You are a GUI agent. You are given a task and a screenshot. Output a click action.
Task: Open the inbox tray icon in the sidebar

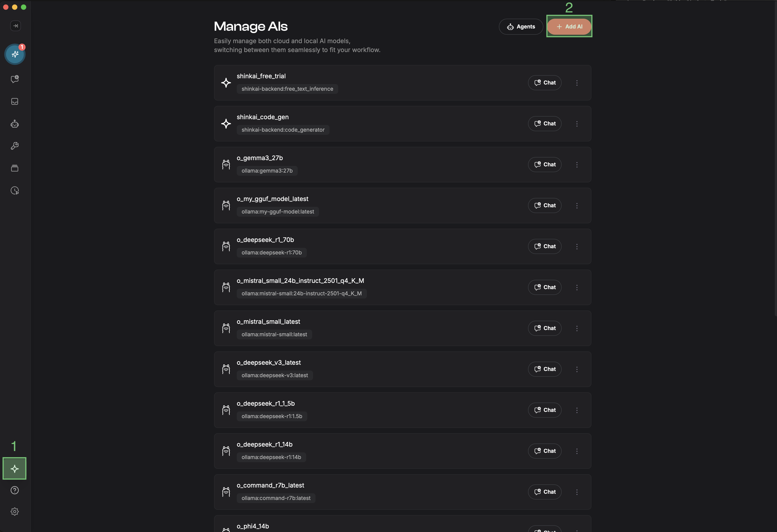pos(15,102)
